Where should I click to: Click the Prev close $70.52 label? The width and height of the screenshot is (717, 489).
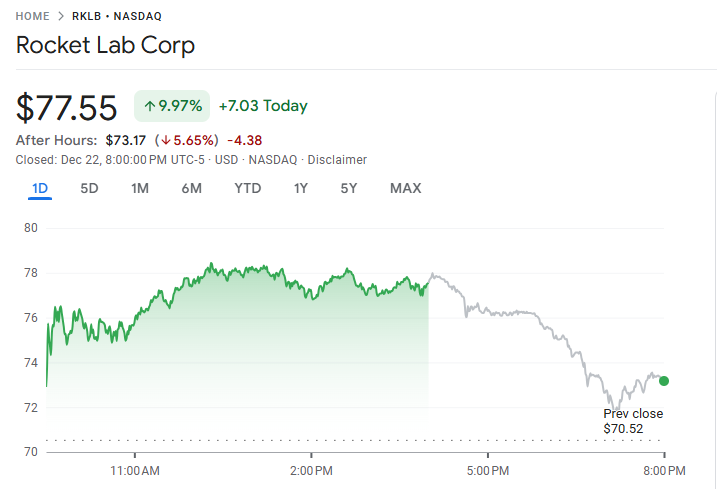click(x=632, y=421)
